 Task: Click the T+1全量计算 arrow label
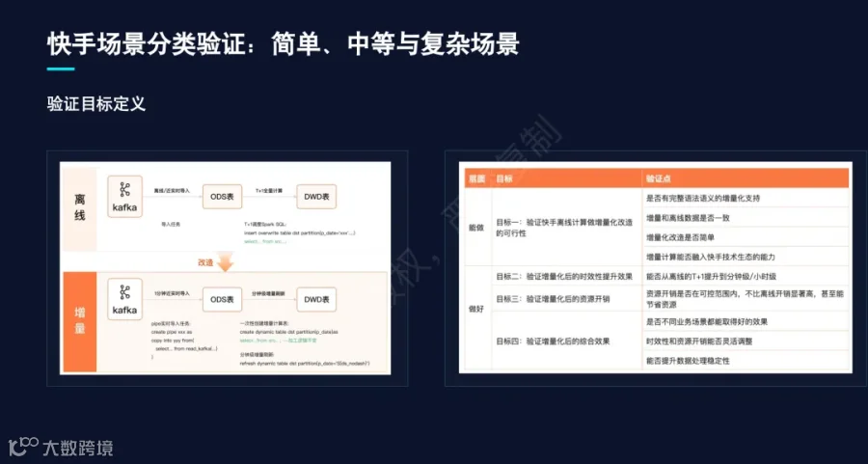point(269,190)
